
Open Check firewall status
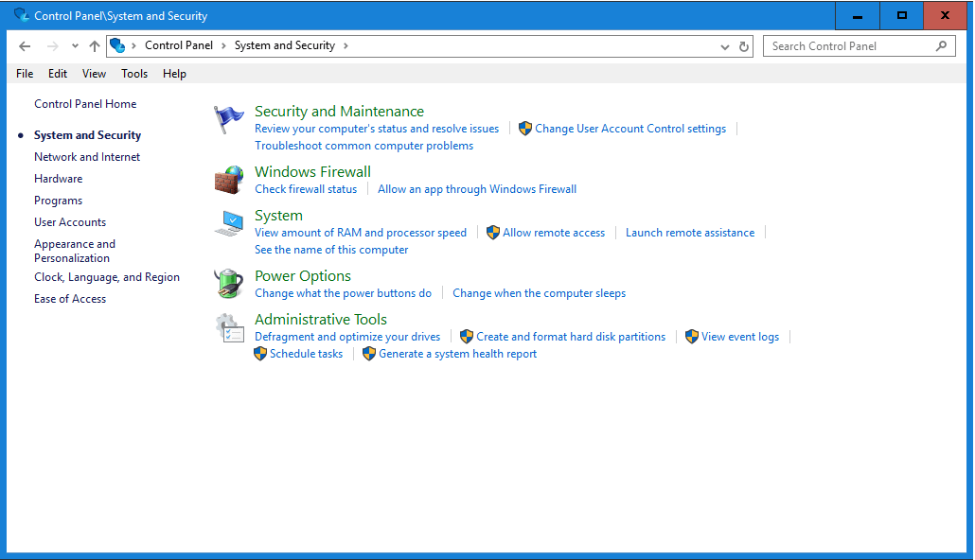point(306,188)
